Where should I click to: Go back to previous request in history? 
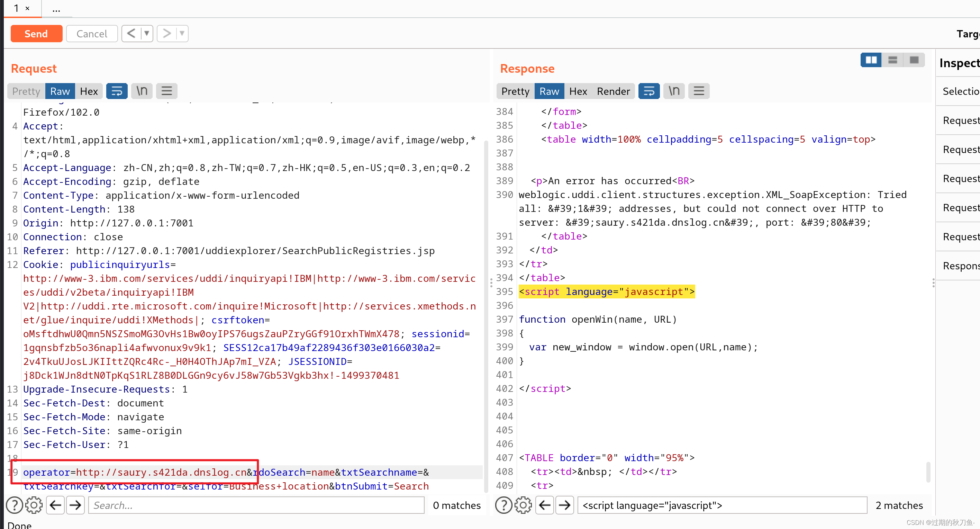pos(131,34)
